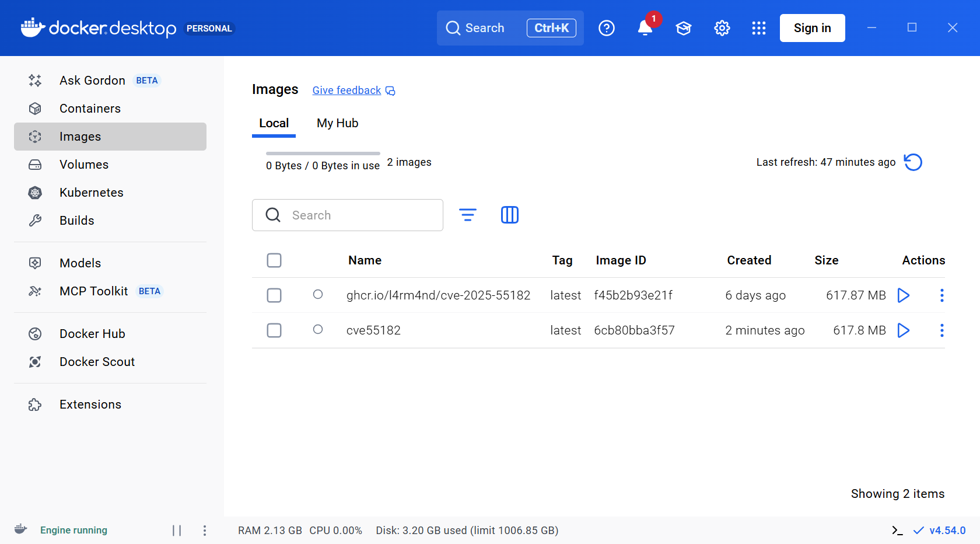Click image ID f45b2b93e21f
Image resolution: width=980 pixels, height=544 pixels.
[633, 295]
